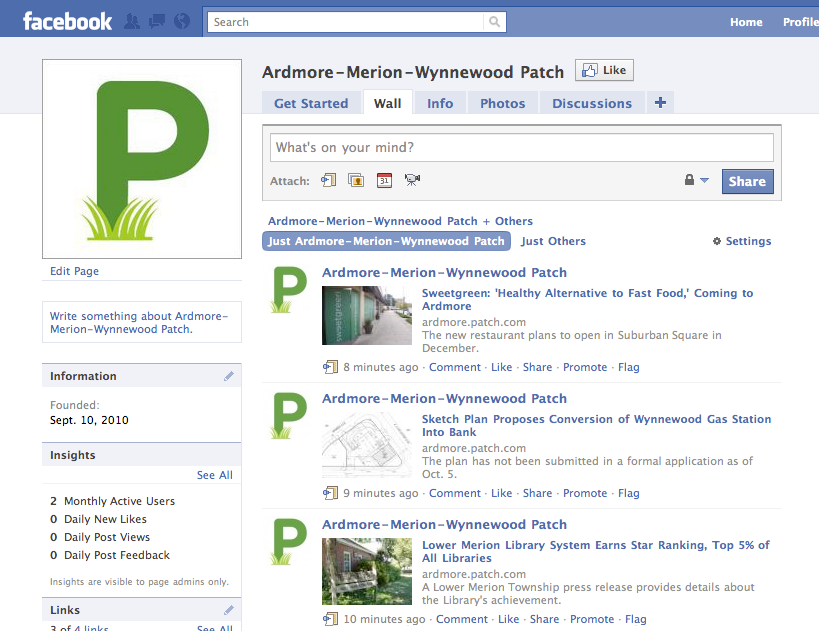
Task: Click the Edit Page link
Action: click(74, 271)
